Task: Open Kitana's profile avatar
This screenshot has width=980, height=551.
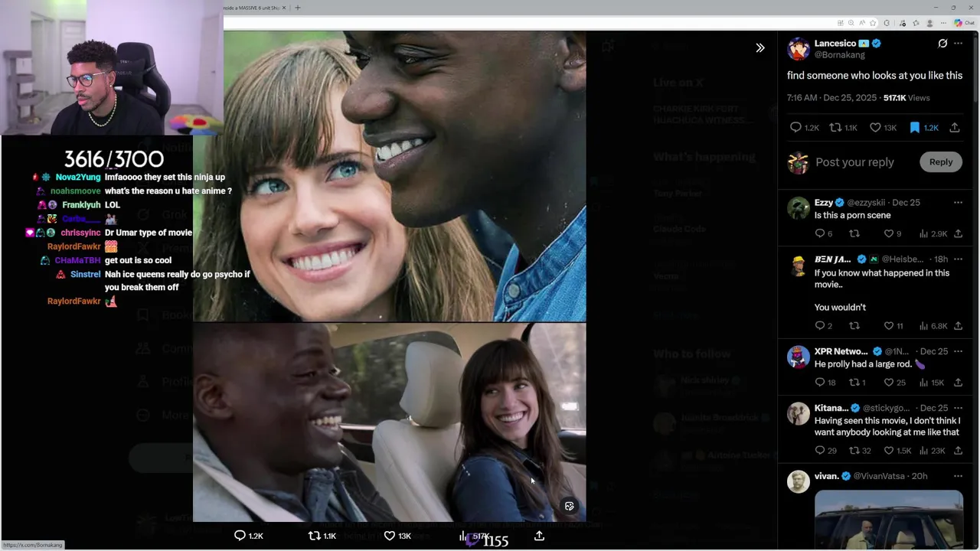Action: click(x=799, y=413)
